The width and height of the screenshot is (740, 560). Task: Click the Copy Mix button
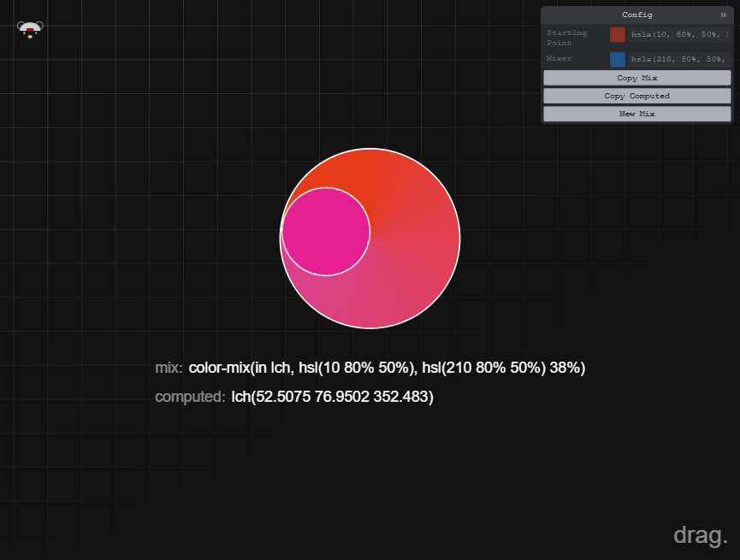tap(637, 78)
